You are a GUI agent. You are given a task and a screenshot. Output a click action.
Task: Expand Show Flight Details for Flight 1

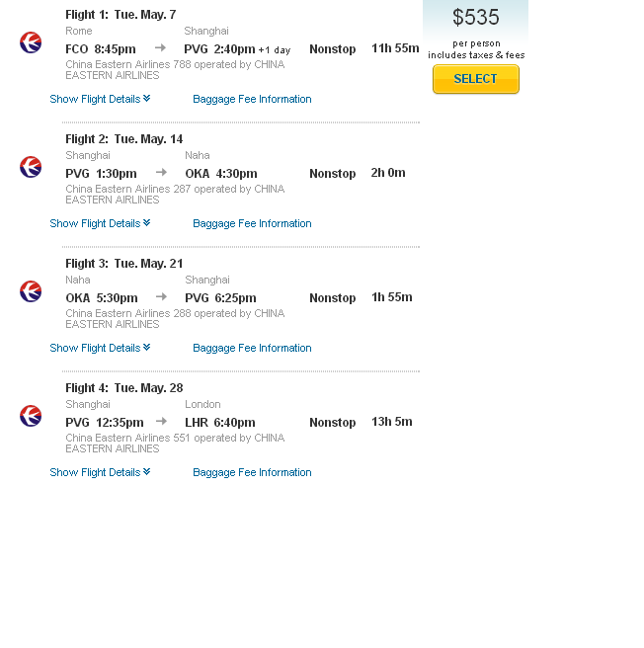(100, 99)
